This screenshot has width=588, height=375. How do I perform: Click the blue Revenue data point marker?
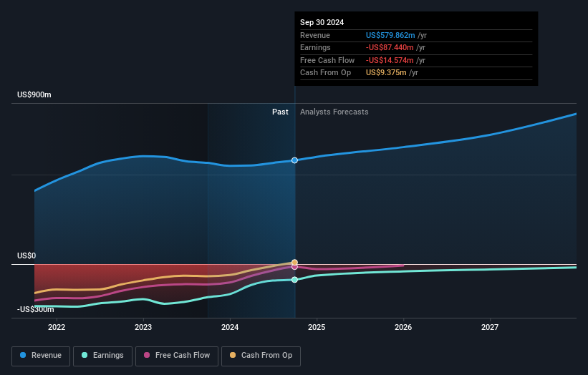click(x=295, y=160)
